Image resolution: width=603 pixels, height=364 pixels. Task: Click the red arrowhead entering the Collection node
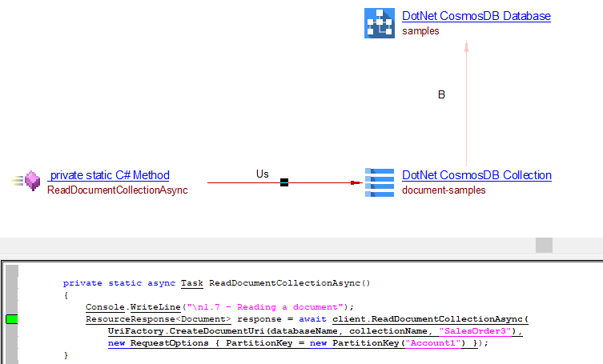[356, 183]
